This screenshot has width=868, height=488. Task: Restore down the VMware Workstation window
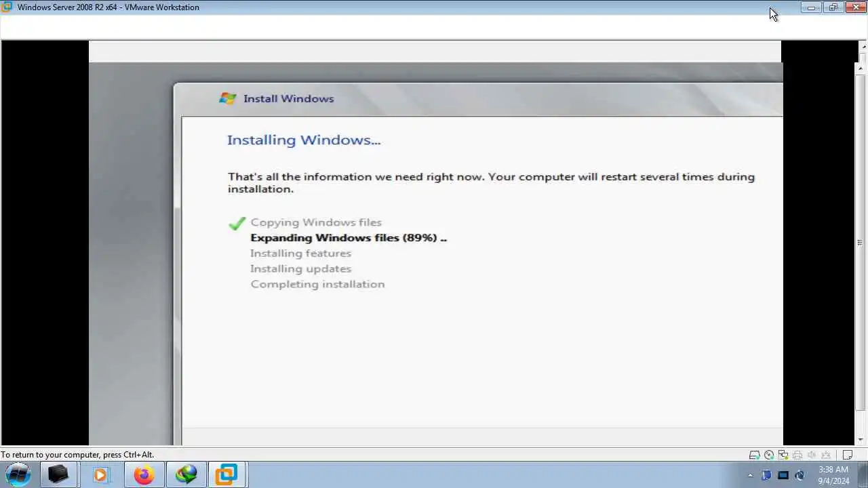pyautogui.click(x=833, y=7)
